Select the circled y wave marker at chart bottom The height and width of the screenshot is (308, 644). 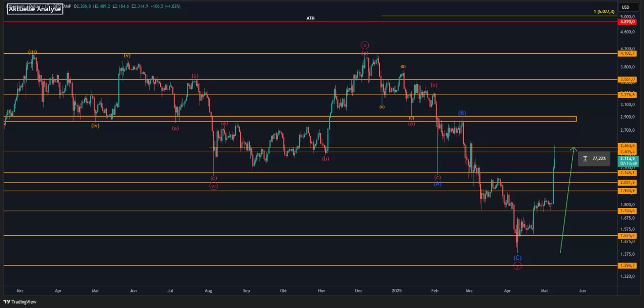517,266
